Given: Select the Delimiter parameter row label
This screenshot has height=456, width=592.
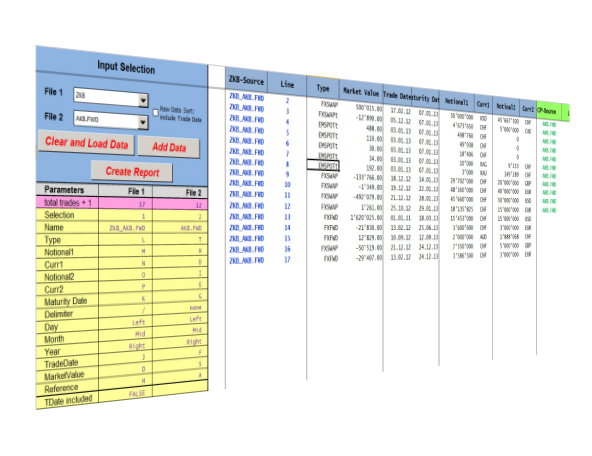Looking at the screenshot, I should (67, 314).
